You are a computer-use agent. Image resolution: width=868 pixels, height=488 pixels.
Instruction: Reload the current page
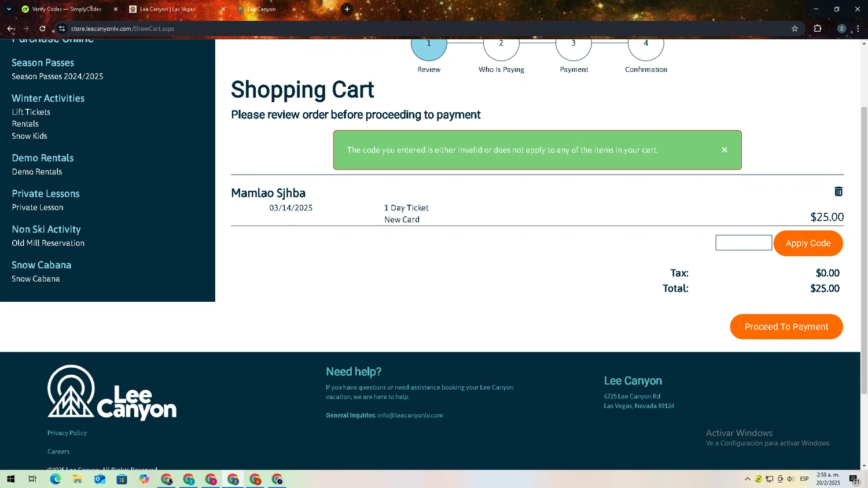click(x=42, y=28)
